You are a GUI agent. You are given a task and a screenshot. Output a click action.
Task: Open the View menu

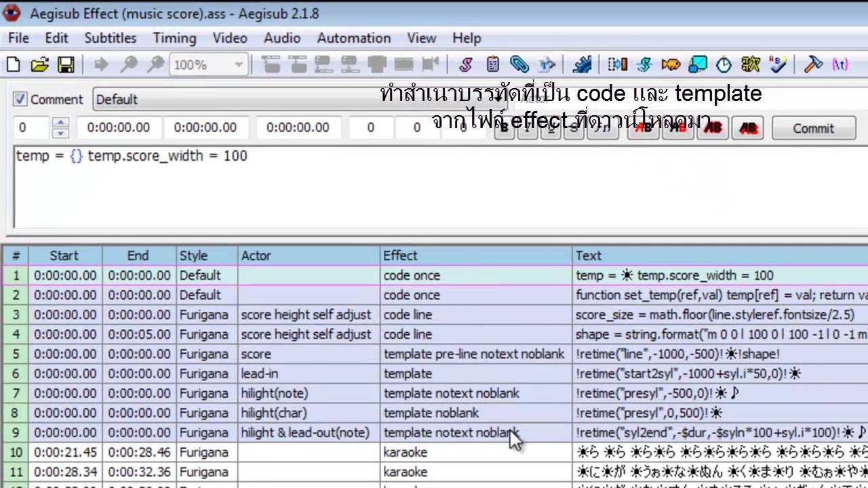[422, 38]
